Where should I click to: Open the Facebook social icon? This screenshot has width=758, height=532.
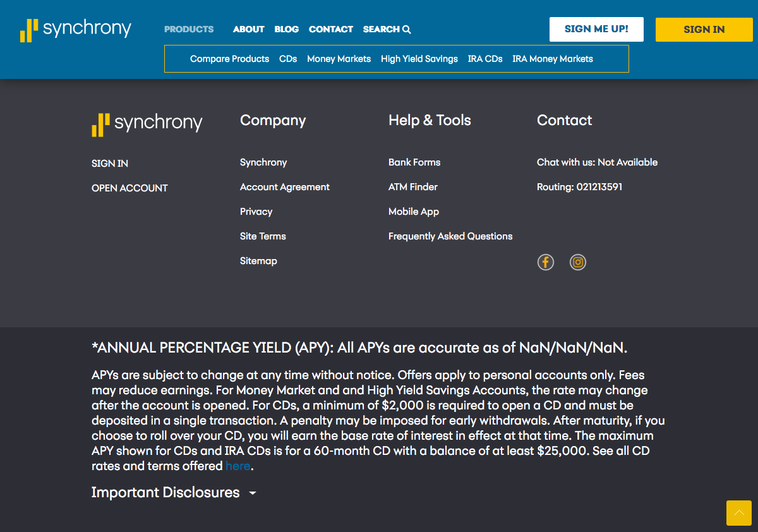(x=546, y=262)
